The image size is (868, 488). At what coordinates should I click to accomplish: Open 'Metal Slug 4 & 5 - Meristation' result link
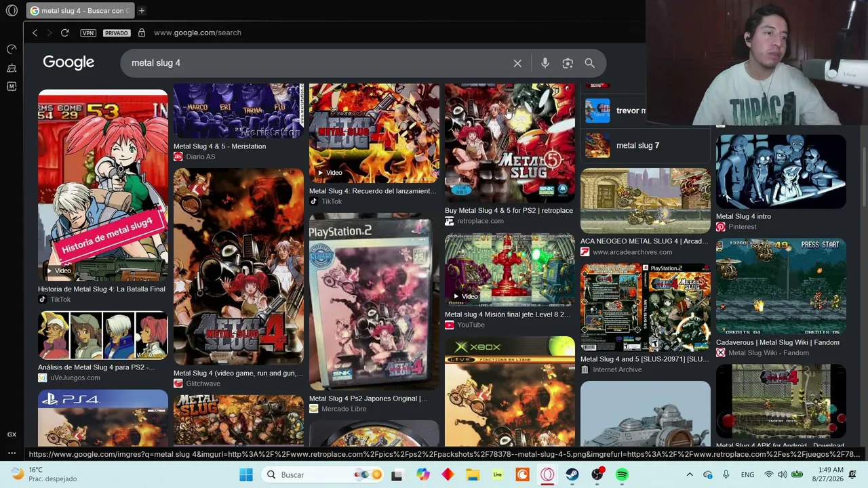coord(220,146)
